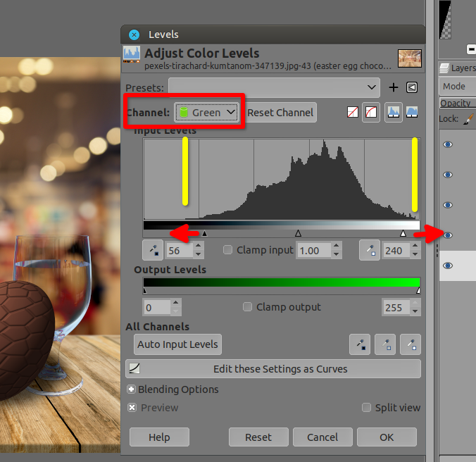Click Edit these Settings as Curves

pos(273,368)
